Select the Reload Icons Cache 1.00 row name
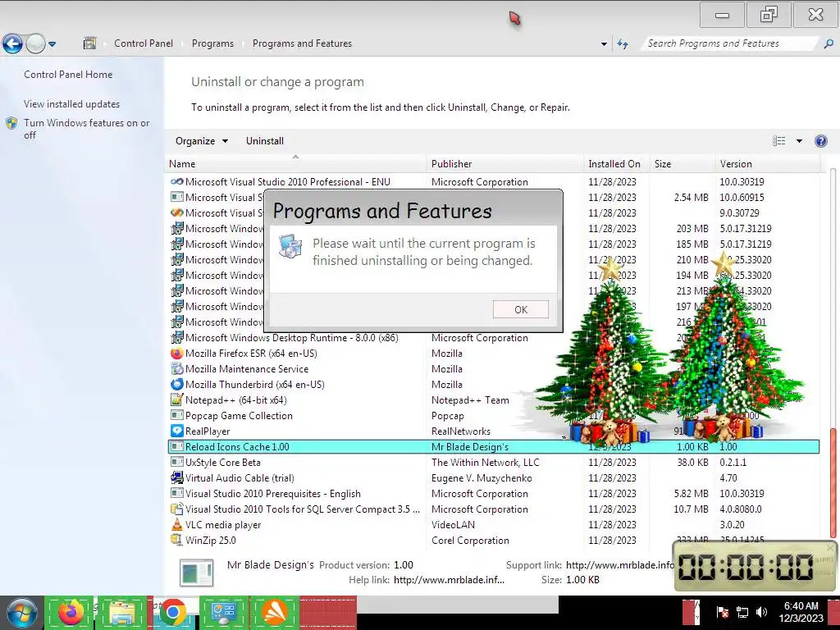840x630 pixels. [237, 447]
